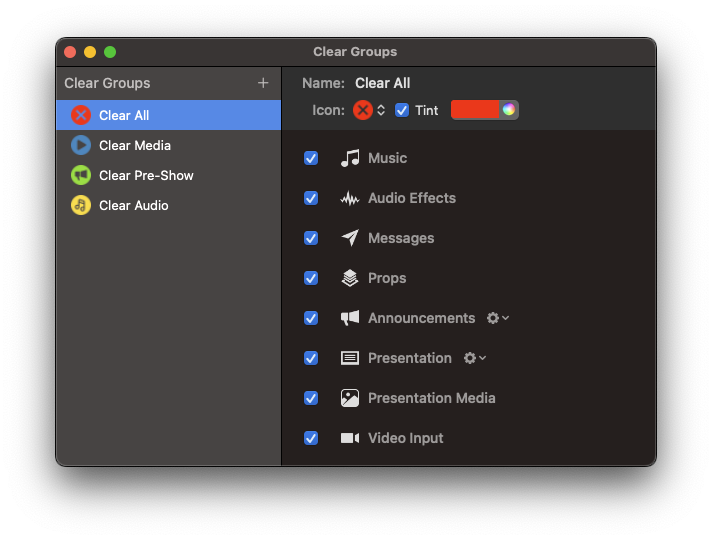Click the green megaphone icon beside Clear Pre-Show
The width and height of the screenshot is (712, 540).
81,175
